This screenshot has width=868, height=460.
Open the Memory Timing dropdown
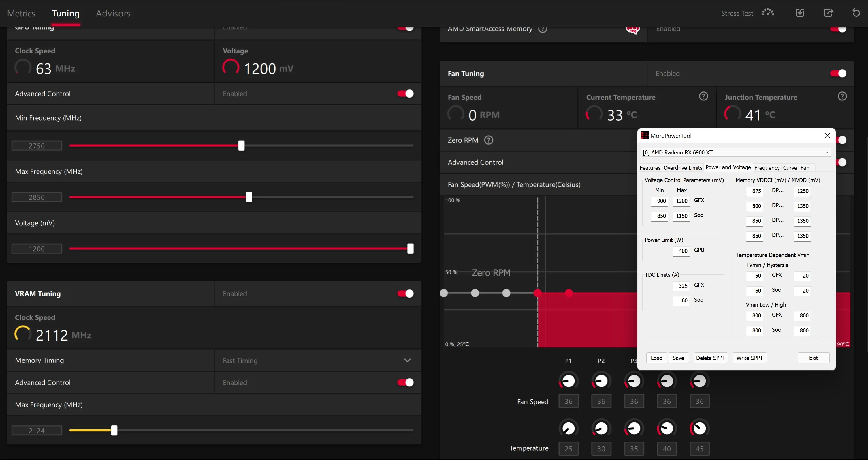(318, 360)
